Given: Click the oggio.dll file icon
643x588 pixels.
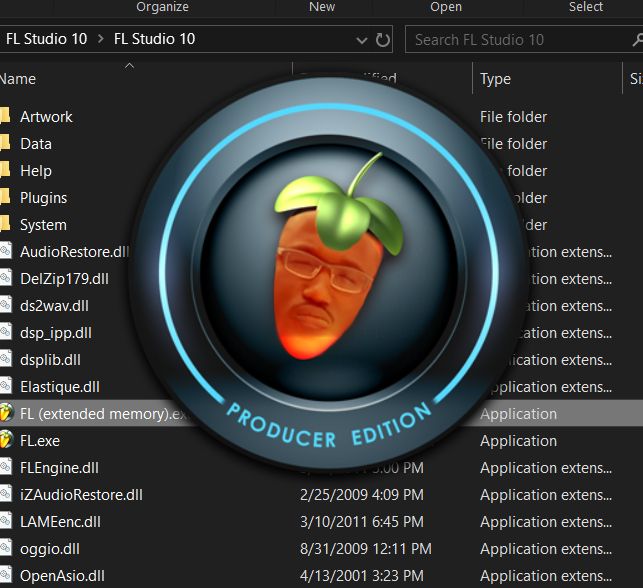Looking at the screenshot, I should coord(5,548).
